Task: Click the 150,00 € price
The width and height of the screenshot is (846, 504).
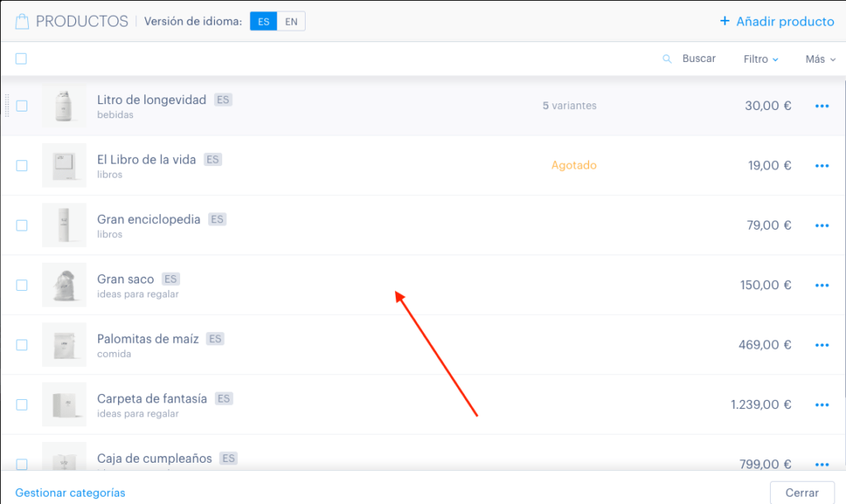Action: point(766,285)
